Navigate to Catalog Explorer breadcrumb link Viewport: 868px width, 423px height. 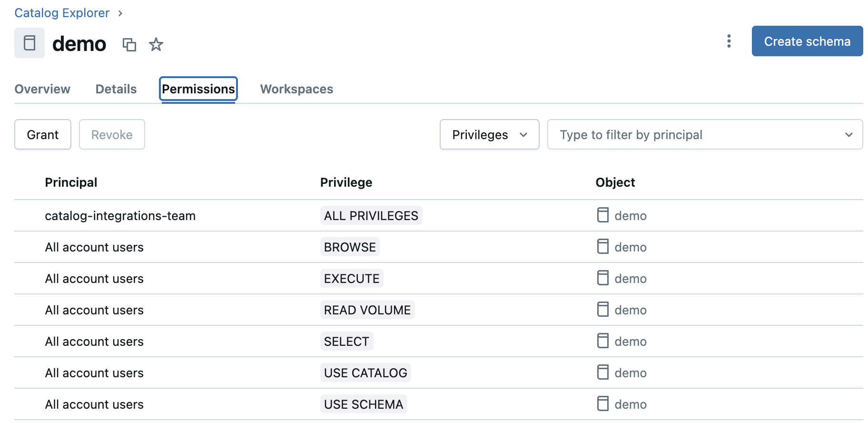click(x=62, y=13)
